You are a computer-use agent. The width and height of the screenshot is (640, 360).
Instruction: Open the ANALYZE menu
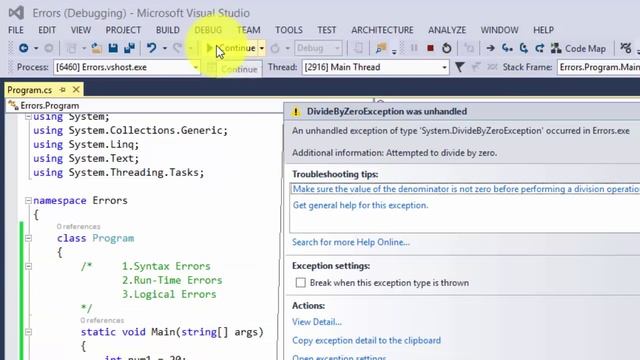point(447,30)
